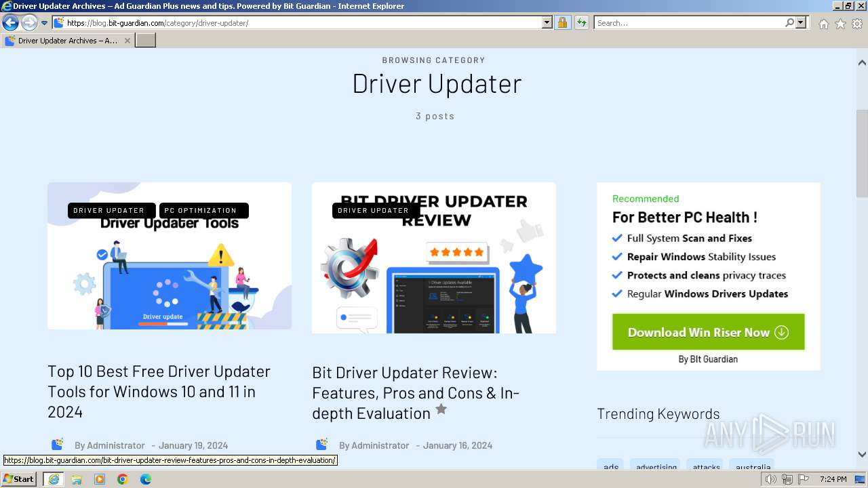Click inside the browser Search box

tap(689, 23)
